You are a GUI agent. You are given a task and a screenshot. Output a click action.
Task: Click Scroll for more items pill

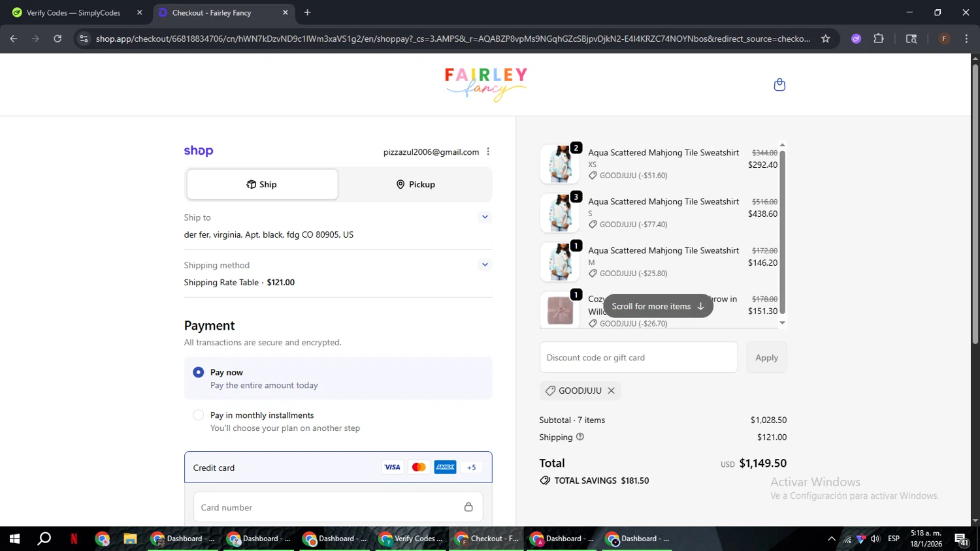point(658,306)
